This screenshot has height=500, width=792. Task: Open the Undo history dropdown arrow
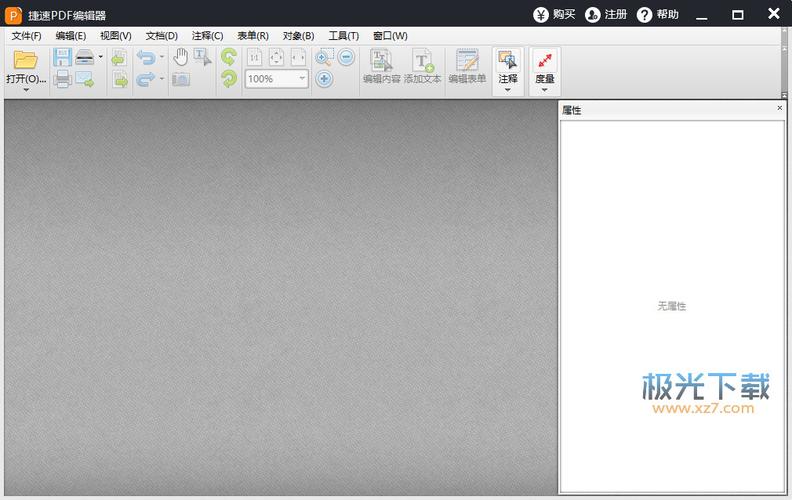click(x=162, y=57)
